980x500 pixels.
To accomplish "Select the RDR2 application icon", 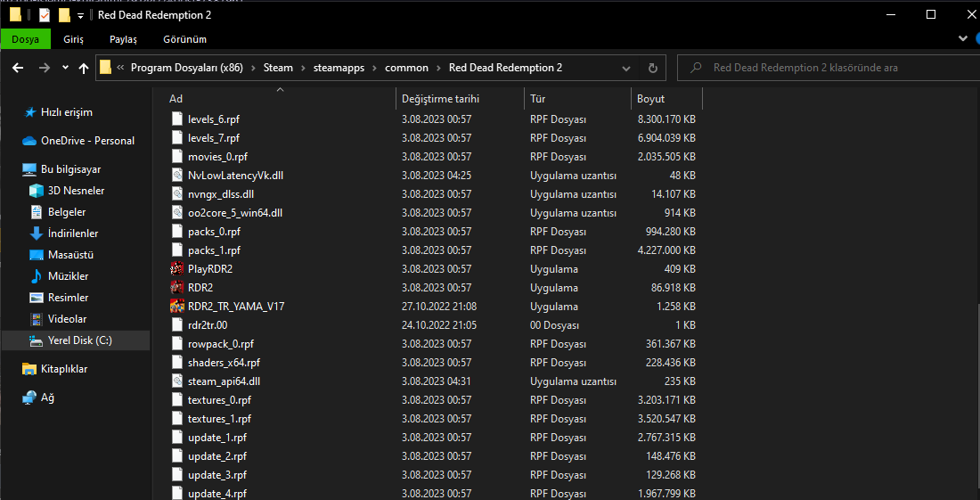I will click(x=176, y=287).
